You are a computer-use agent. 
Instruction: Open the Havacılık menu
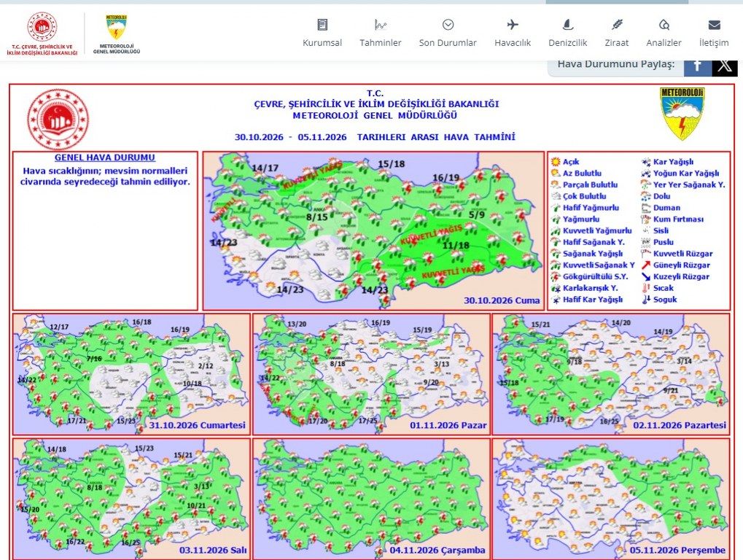[x=513, y=32]
